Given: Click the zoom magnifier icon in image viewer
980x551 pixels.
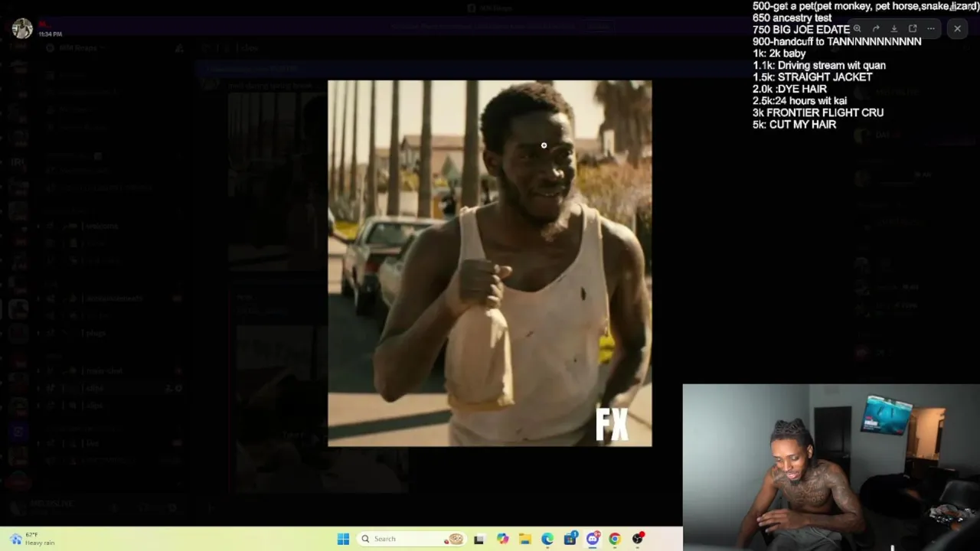Looking at the screenshot, I should 857,29.
